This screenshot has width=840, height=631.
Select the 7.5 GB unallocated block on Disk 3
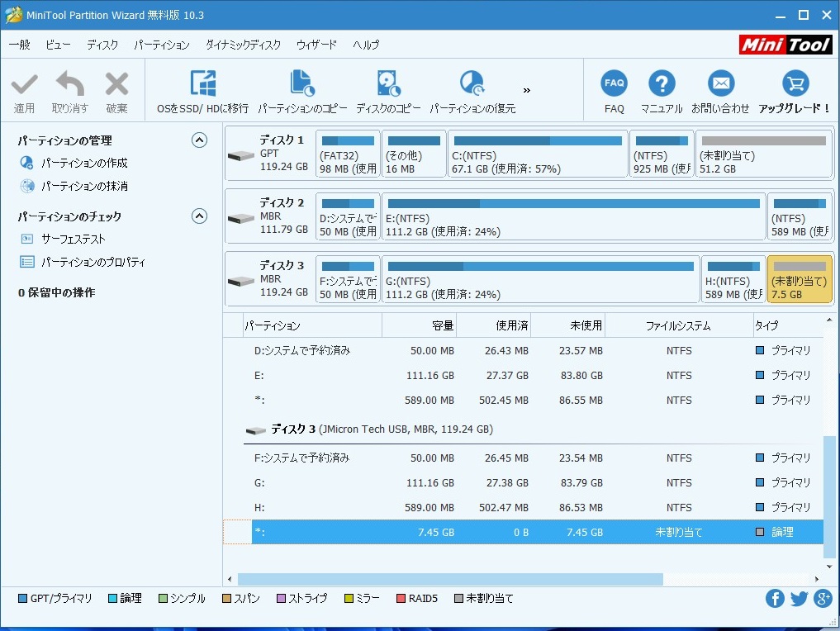click(x=799, y=279)
